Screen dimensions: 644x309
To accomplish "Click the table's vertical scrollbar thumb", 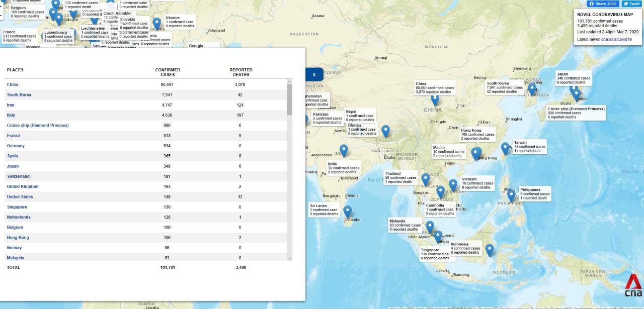I will click(x=289, y=99).
